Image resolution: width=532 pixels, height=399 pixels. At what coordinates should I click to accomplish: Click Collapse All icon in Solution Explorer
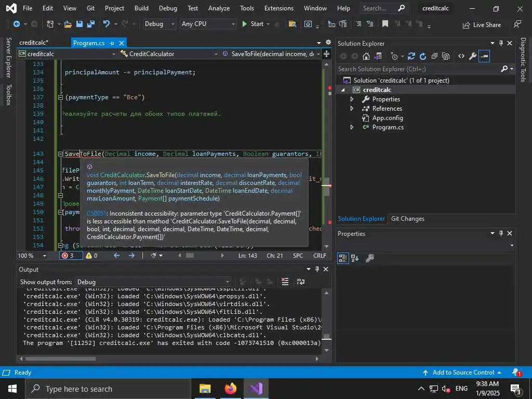coord(434,56)
